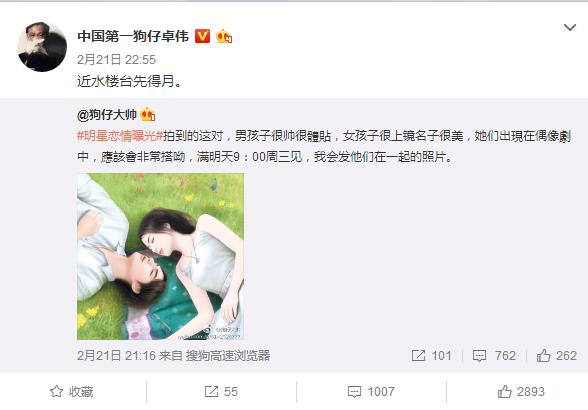
Task: Open the 2月21日 22:55 timestamp link
Action: pos(116,60)
